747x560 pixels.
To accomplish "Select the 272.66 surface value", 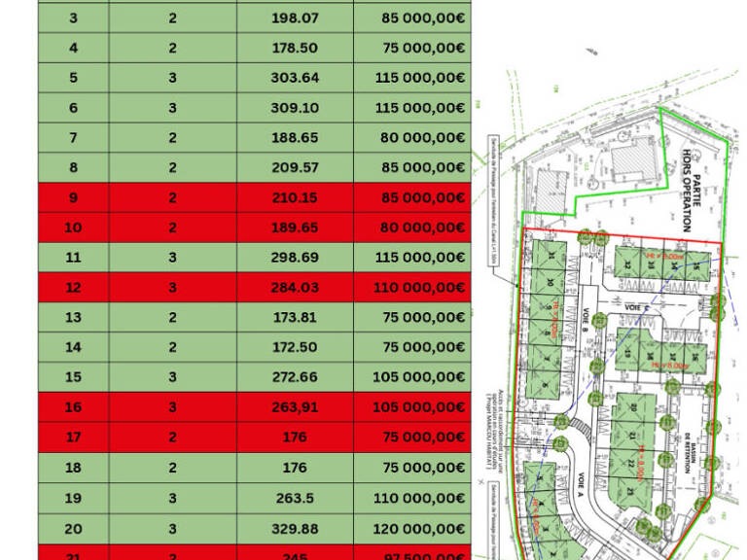I will pyautogui.click(x=295, y=377).
